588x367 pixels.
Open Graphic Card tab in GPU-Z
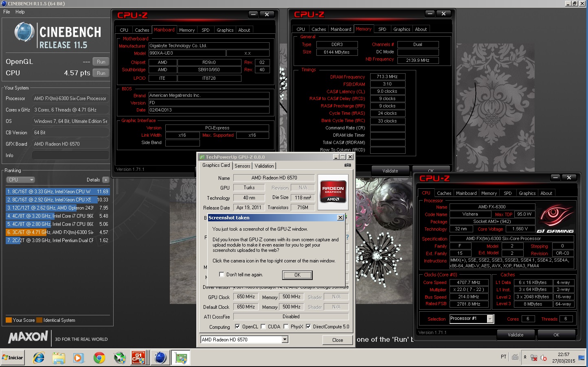[x=216, y=165]
